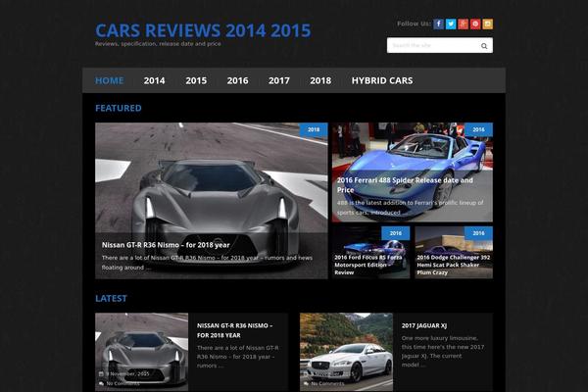588x392 pixels.
Task: Open featured Nissan GT-R R36 Nismo headline
Action: tap(166, 245)
